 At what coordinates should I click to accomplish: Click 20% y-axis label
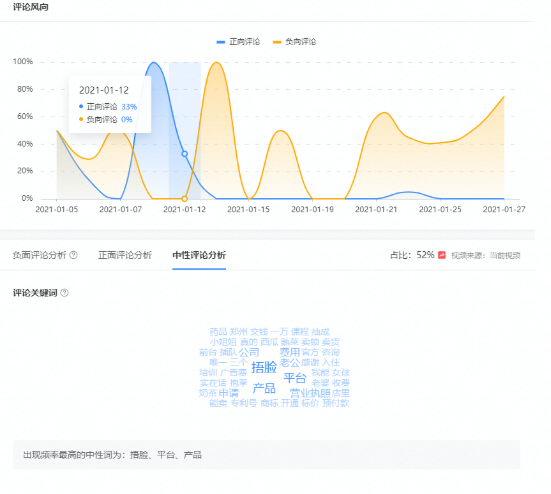pos(25,171)
